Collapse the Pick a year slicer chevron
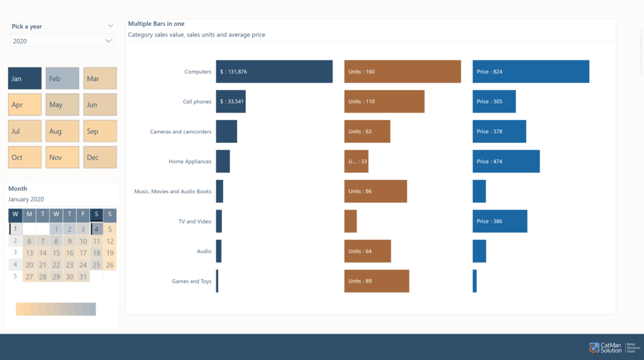 [x=111, y=26]
